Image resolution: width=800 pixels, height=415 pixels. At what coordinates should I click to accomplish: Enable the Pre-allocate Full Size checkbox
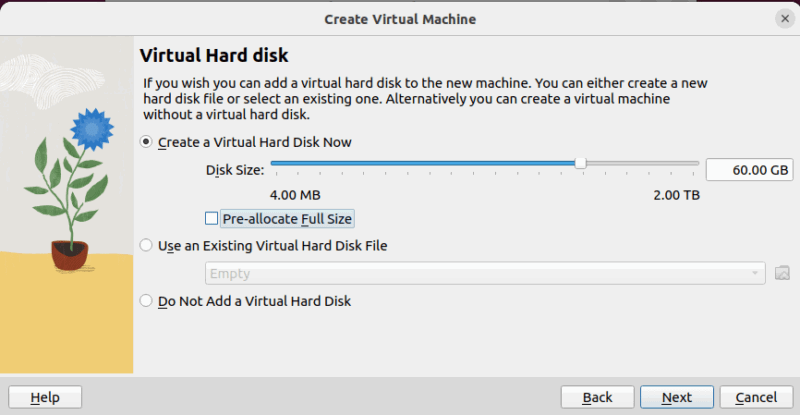(x=211, y=218)
